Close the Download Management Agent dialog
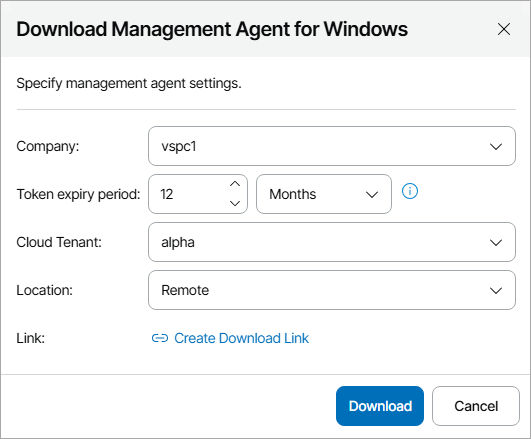The height and width of the screenshot is (439, 531). 504,29
